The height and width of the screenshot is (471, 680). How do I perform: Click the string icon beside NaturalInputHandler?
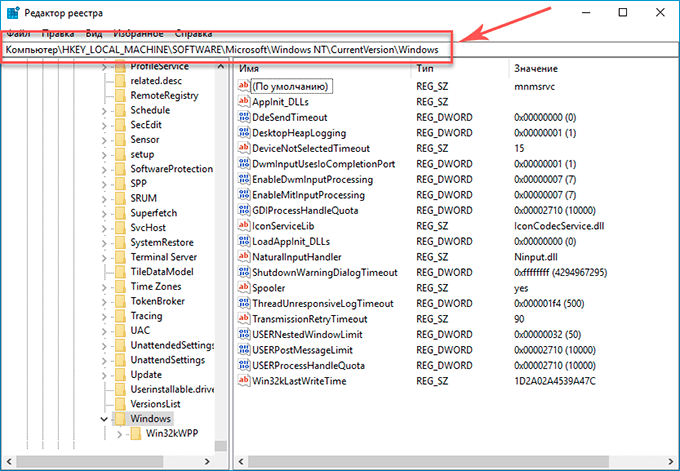tap(244, 257)
